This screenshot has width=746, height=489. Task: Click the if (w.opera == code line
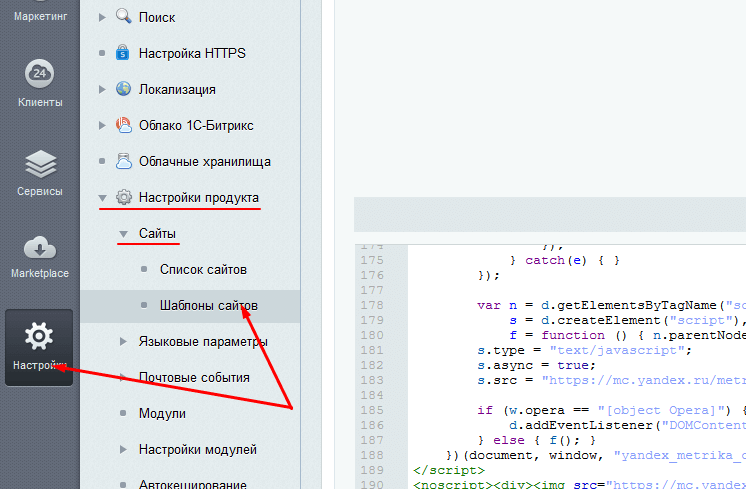pyautogui.click(x=611, y=410)
